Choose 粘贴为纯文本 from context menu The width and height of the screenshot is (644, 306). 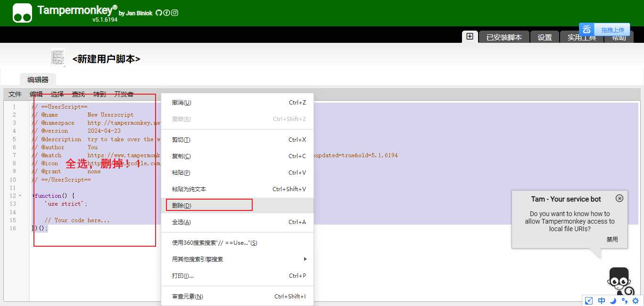coord(237,189)
